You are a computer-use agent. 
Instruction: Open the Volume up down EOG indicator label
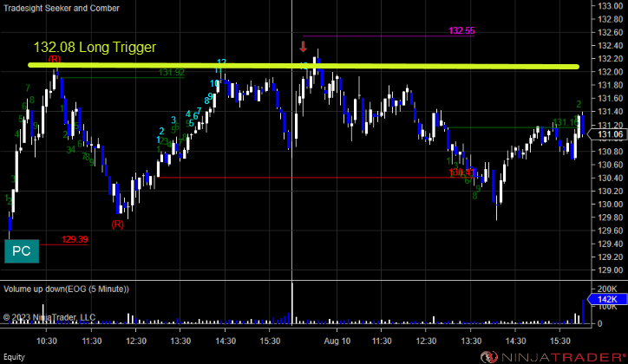(66, 289)
